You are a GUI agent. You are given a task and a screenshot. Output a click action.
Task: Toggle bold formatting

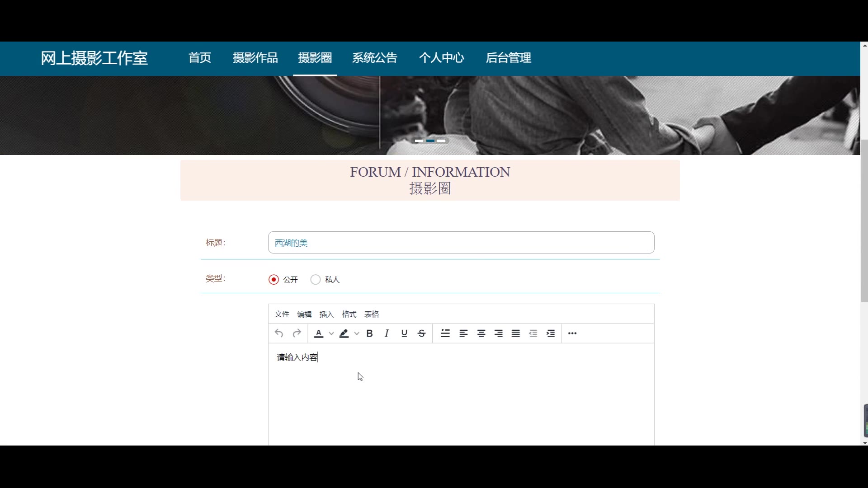click(x=369, y=333)
